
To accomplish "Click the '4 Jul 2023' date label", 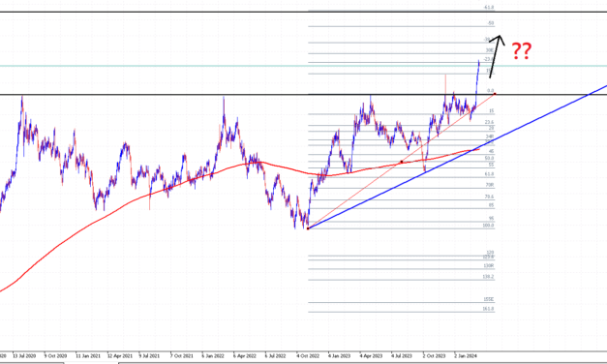I will (x=402, y=355).
